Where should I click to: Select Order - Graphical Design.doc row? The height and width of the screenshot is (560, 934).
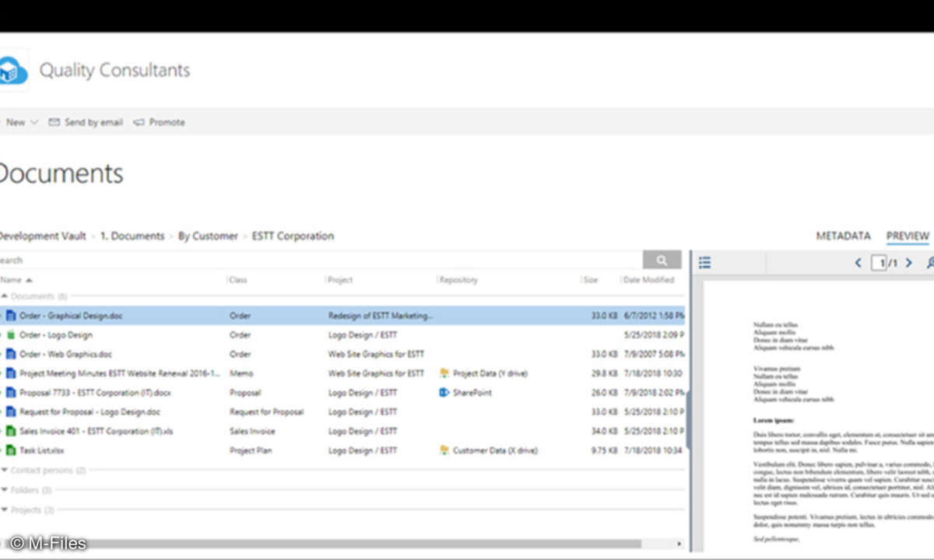(342, 316)
